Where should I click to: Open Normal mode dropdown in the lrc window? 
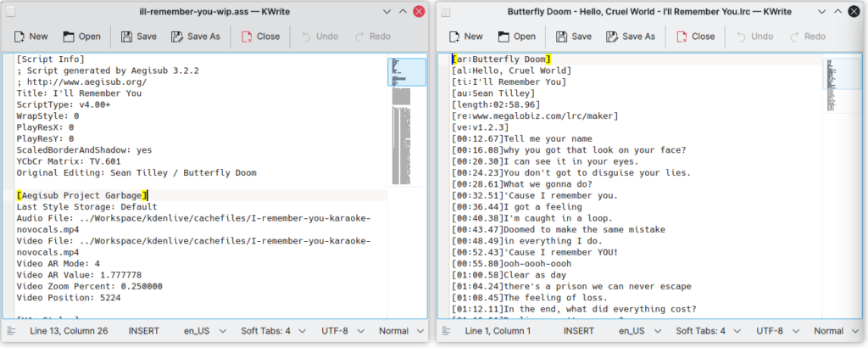837,331
